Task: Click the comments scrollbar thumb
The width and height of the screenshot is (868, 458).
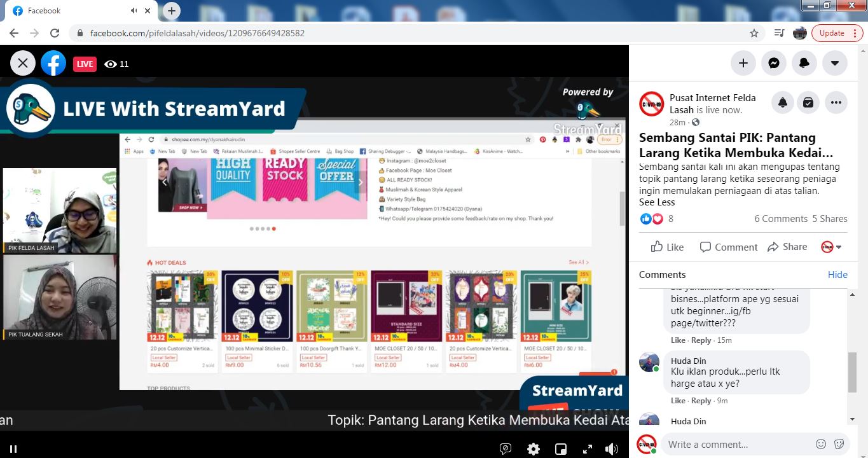Action: tap(852, 373)
